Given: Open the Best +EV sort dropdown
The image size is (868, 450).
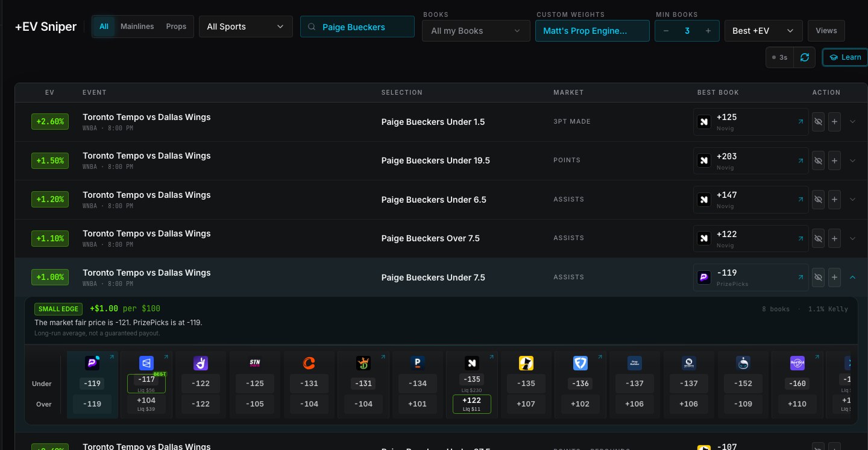Looking at the screenshot, I should click(763, 31).
